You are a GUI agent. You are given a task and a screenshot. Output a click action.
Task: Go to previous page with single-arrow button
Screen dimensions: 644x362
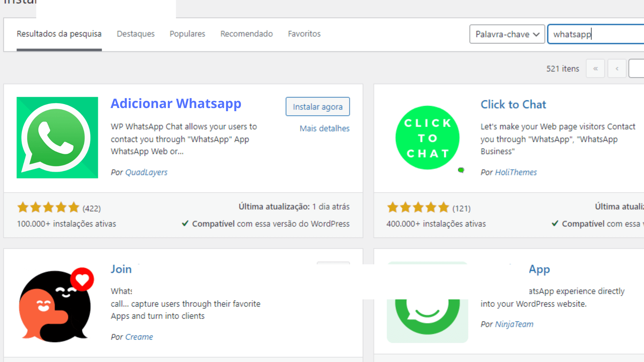coord(617,68)
